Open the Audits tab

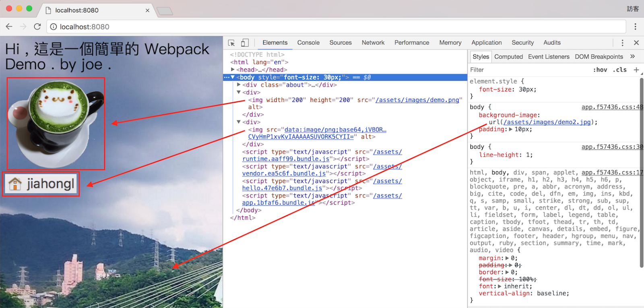tap(552, 43)
